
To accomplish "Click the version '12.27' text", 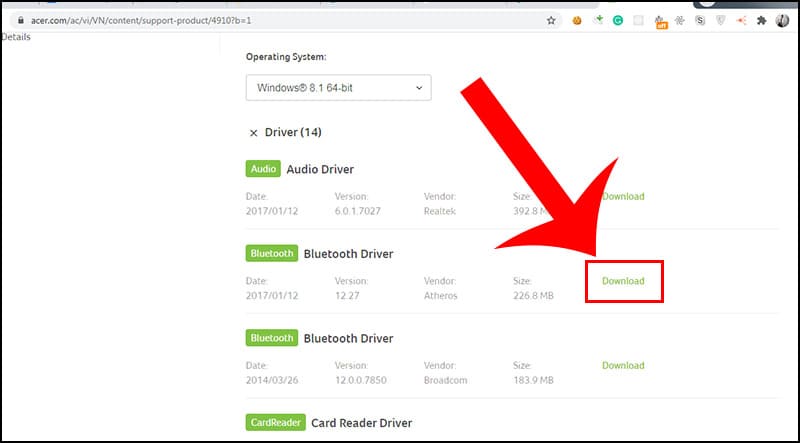I will tap(347, 296).
